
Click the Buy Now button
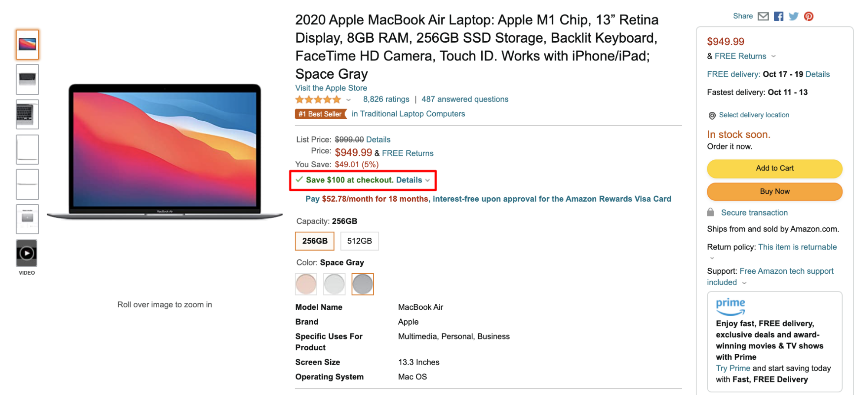click(x=775, y=192)
